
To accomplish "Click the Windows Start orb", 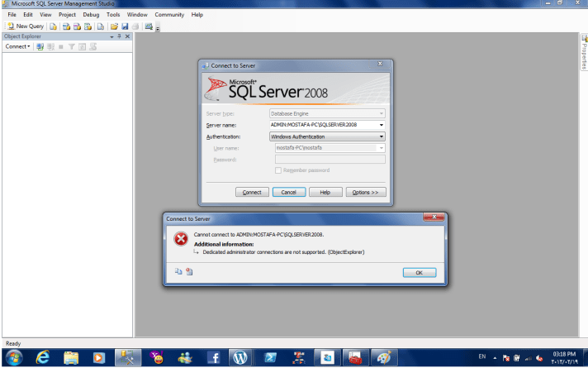I will pyautogui.click(x=14, y=357).
